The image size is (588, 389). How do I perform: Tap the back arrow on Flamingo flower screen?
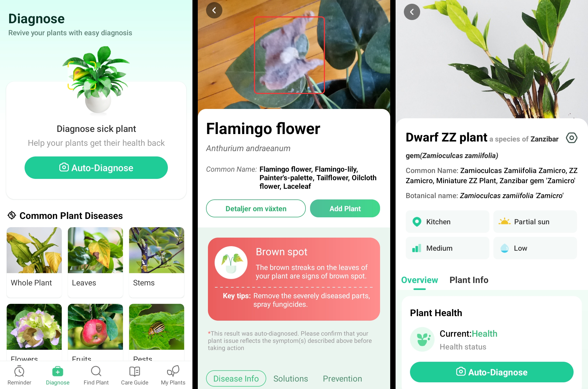(214, 10)
